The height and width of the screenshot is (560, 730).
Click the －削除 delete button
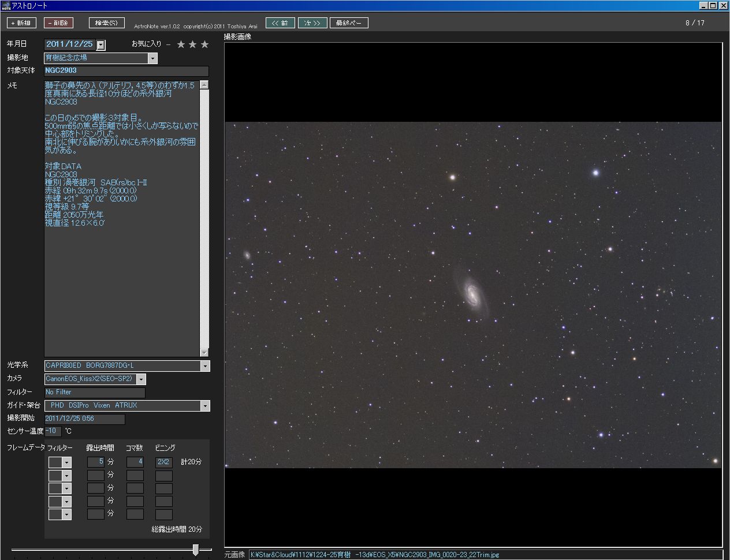(58, 23)
